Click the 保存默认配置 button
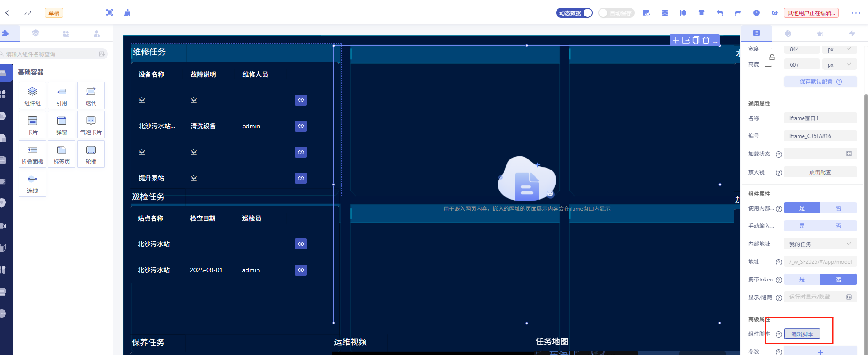This screenshot has height=355, width=868. (820, 82)
